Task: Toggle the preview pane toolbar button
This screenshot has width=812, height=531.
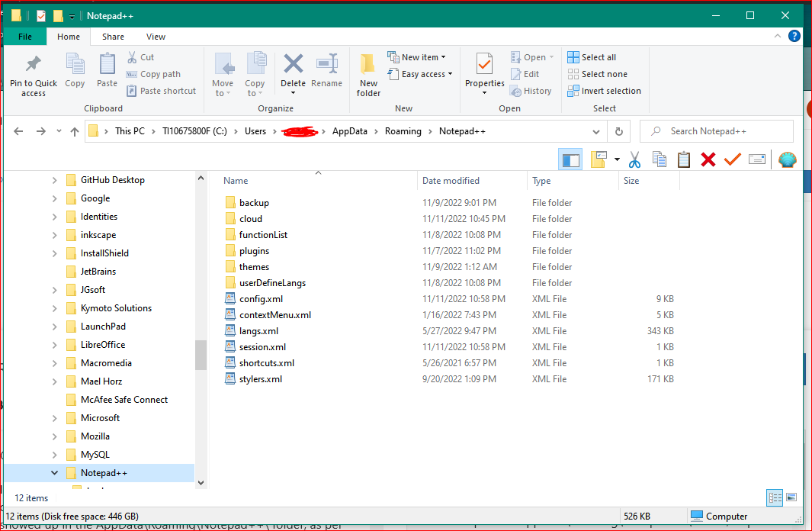Action: (570, 159)
